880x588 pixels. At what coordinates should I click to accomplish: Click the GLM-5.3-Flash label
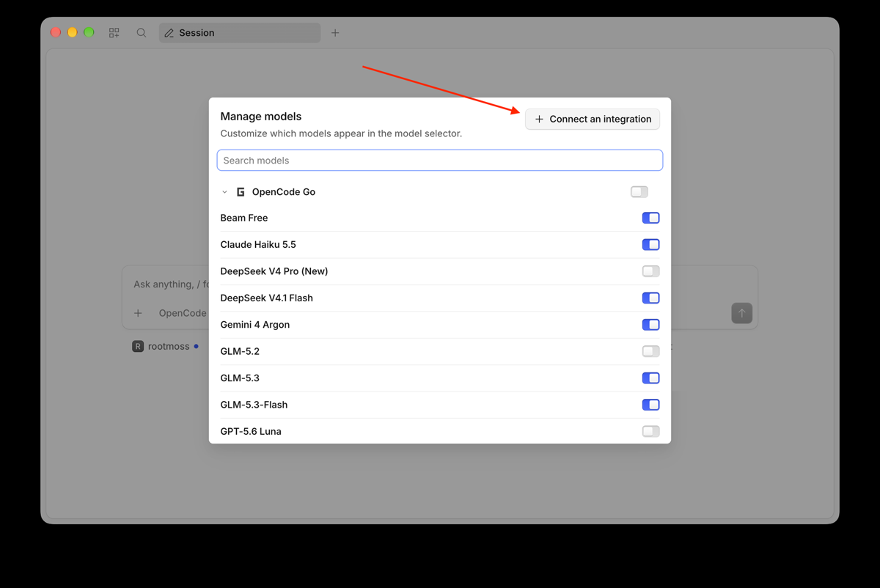coord(254,405)
